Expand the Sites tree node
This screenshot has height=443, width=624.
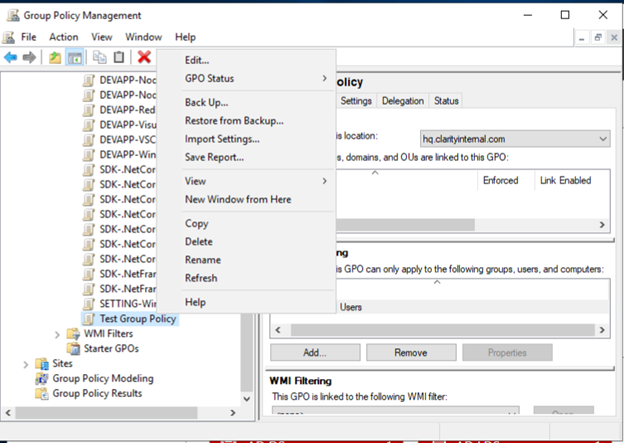[25, 364]
